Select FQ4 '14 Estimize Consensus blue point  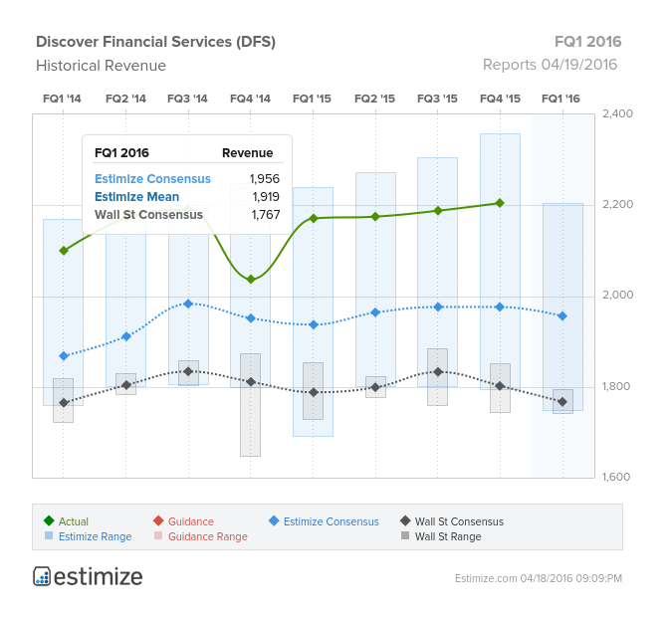tap(251, 317)
